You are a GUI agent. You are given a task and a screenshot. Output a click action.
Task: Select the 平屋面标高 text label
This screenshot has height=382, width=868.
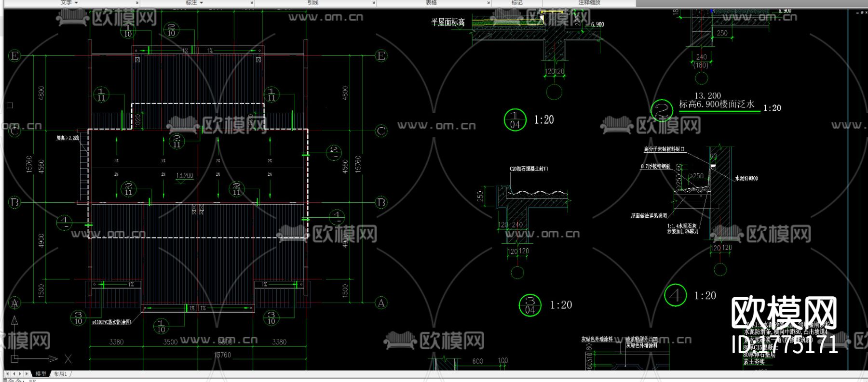pos(448,23)
